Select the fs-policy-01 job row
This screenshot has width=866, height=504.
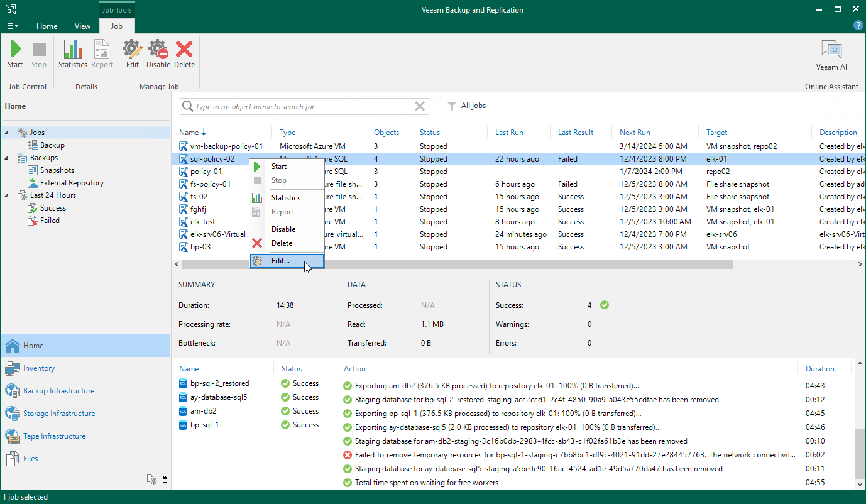pos(518,184)
